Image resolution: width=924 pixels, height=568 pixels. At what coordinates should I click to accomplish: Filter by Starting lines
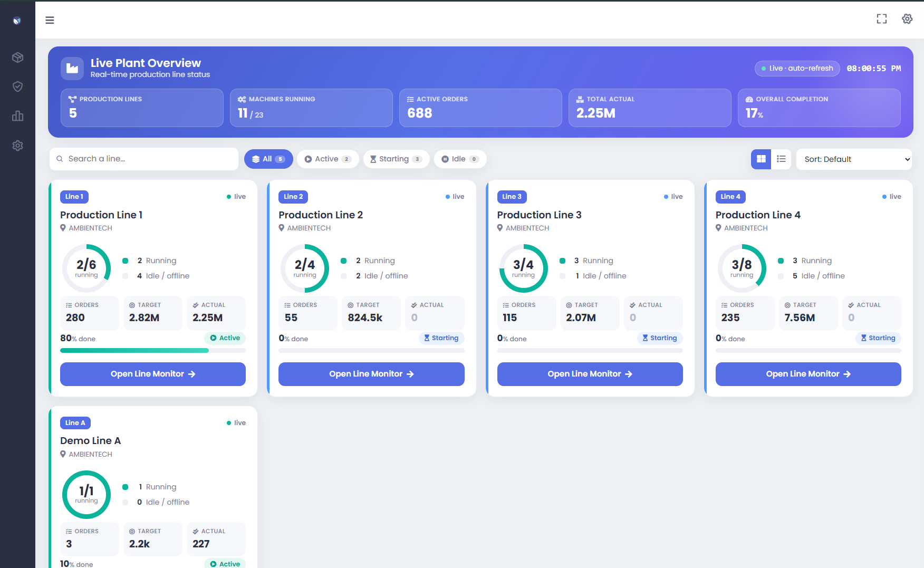tap(396, 159)
